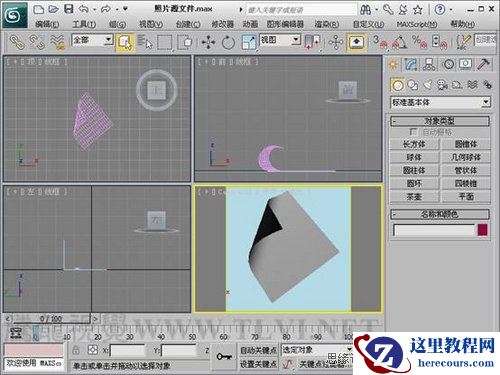The height and width of the screenshot is (375, 500).
Task: Switch to the Hierarchy command panel tab
Action: pyautogui.click(x=429, y=64)
